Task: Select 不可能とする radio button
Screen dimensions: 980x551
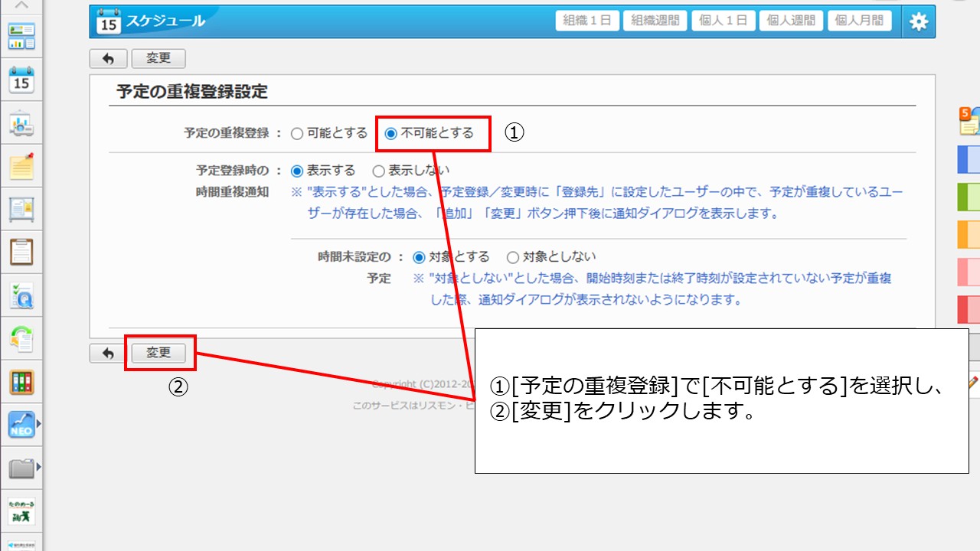Action: pyautogui.click(x=391, y=134)
